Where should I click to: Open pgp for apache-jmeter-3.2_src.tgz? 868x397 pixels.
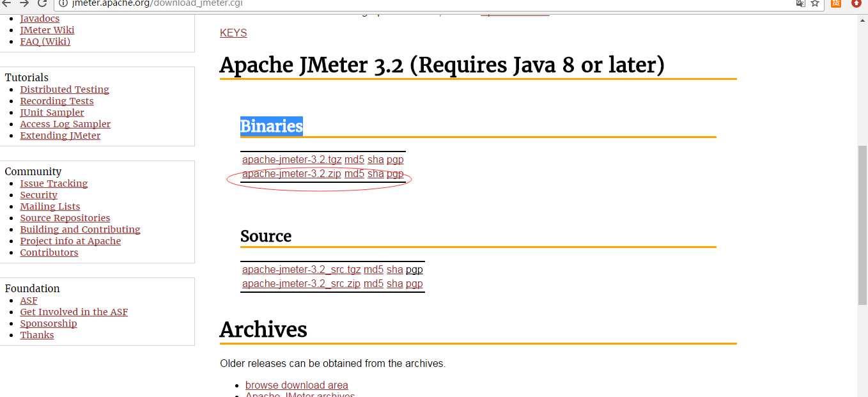414,269
